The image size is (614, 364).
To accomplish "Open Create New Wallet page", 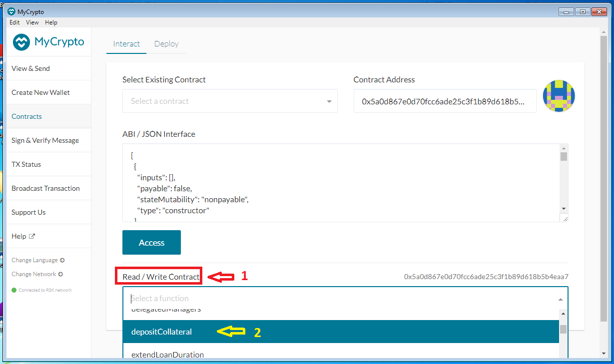I will [49, 92].
